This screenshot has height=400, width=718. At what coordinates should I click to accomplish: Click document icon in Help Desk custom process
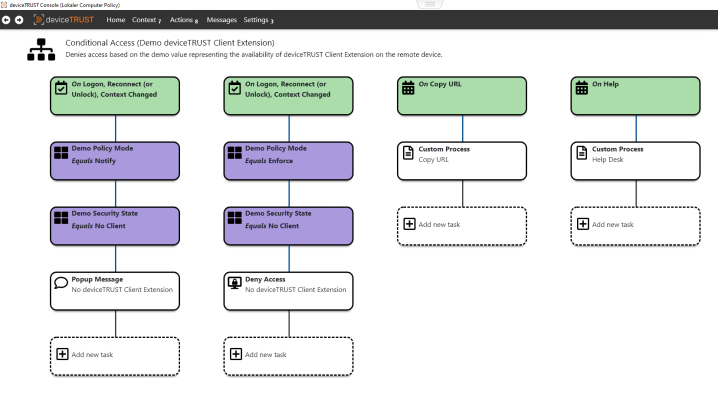[x=582, y=152]
